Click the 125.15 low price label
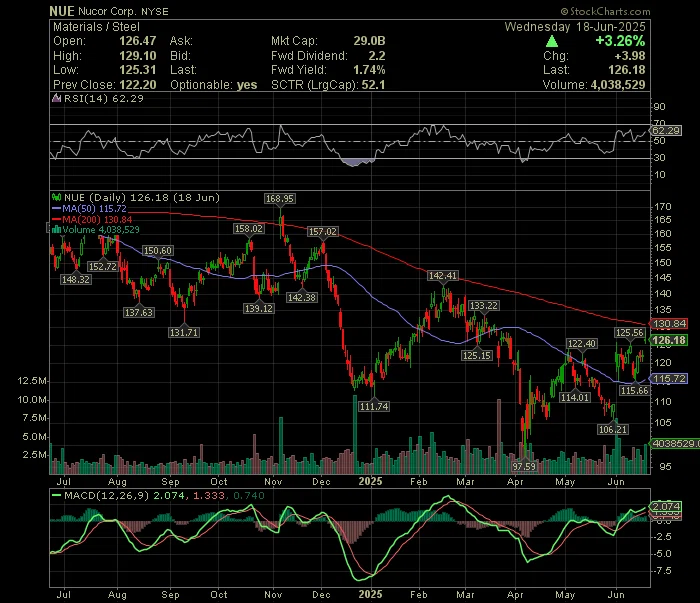 point(477,355)
